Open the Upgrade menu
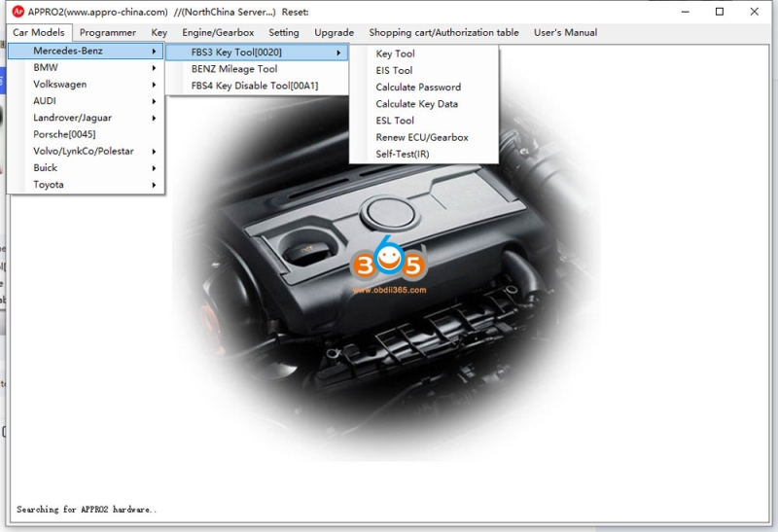Image resolution: width=778 pixels, height=532 pixels. click(x=334, y=33)
